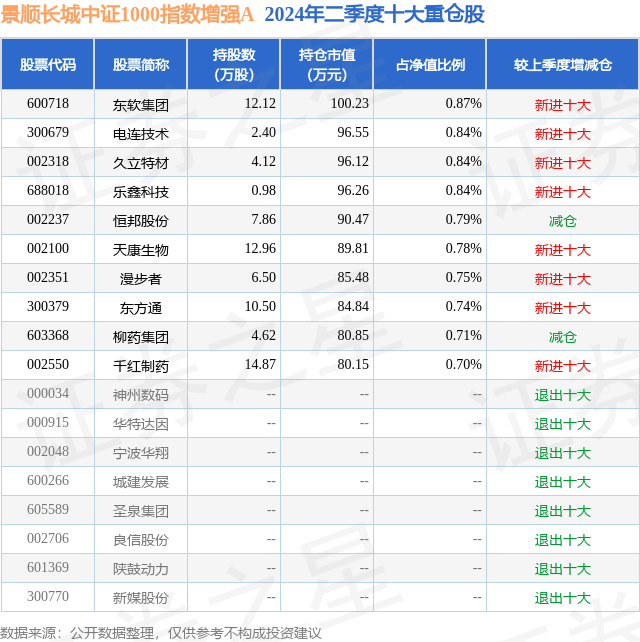Viewport: 640px width, 642px height.
Task: Click shares value 12.96
Action: [260, 249]
